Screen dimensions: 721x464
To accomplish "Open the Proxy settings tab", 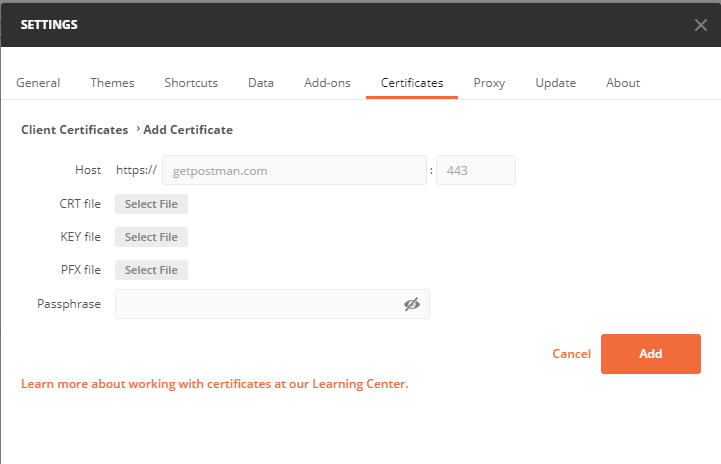I will [x=489, y=83].
